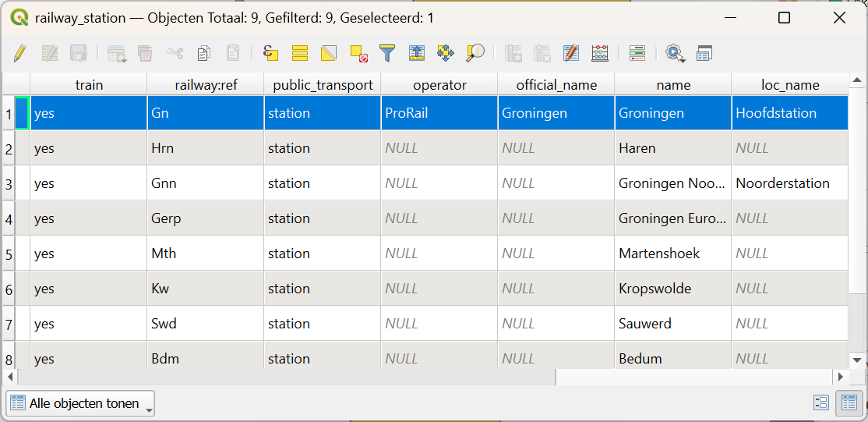
Task: Open 'Alle objecten tonen' filter dropdown
Action: tap(80, 403)
